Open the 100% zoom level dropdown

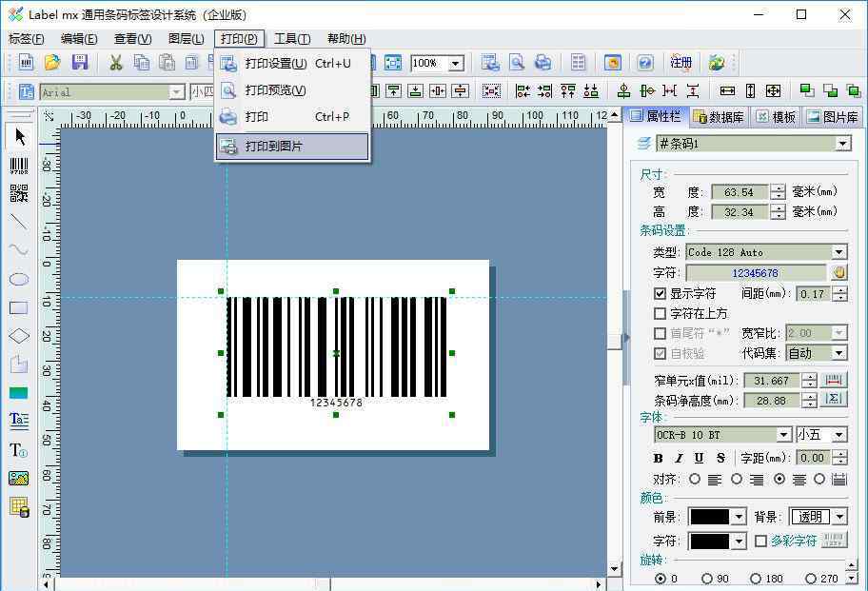coord(456,63)
